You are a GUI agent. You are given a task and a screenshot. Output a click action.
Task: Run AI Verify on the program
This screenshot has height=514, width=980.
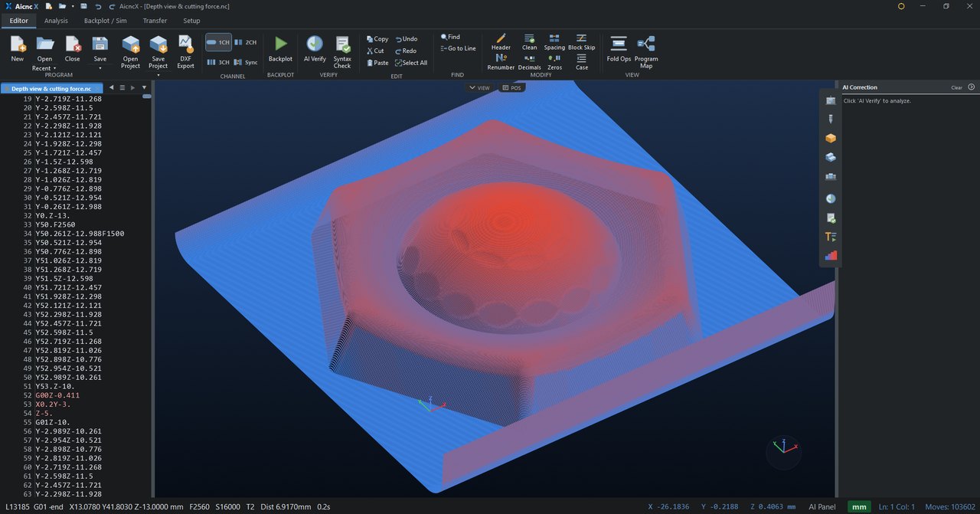pos(315,48)
